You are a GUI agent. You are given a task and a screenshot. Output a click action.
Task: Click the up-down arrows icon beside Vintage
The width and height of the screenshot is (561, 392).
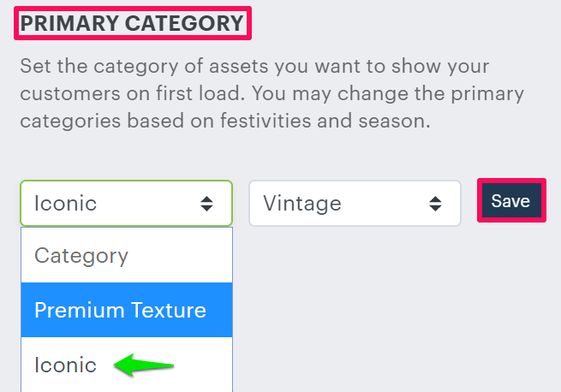(x=435, y=203)
